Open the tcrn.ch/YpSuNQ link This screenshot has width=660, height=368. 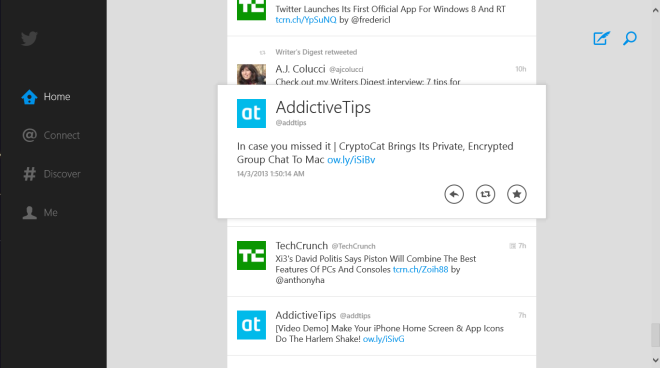click(306, 20)
